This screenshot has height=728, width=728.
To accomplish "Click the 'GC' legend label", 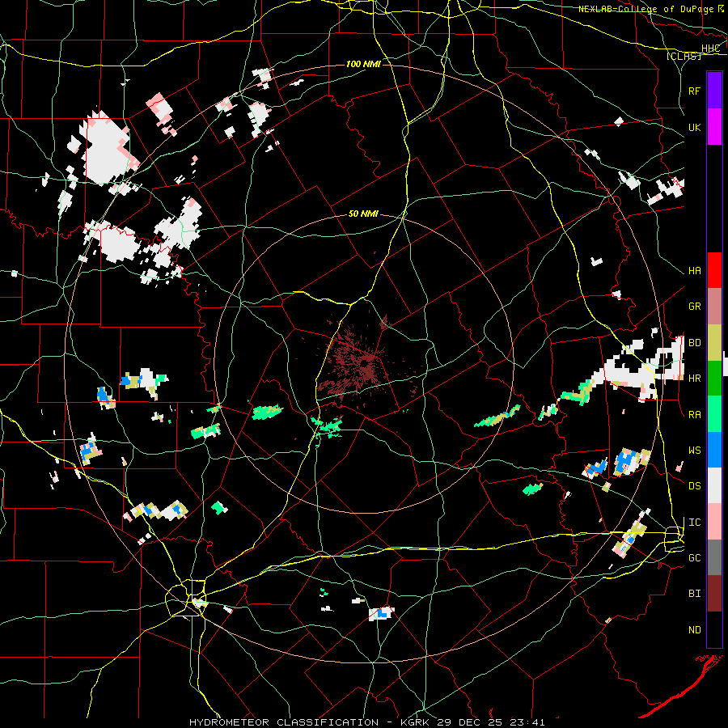I will click(694, 557).
